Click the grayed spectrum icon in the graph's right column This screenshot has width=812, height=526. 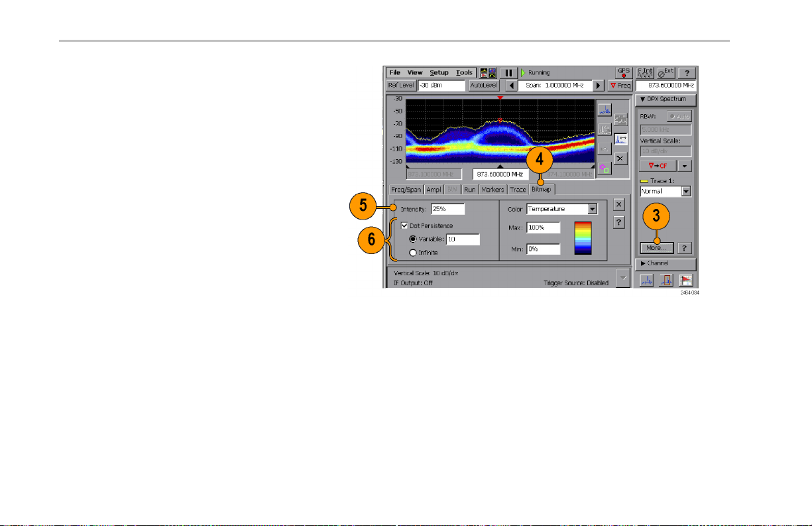(x=620, y=119)
